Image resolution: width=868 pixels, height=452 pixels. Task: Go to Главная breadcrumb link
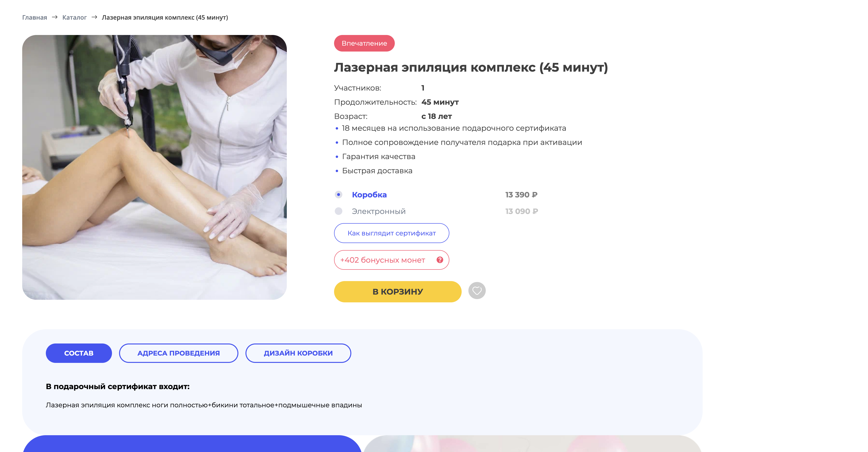(x=35, y=17)
